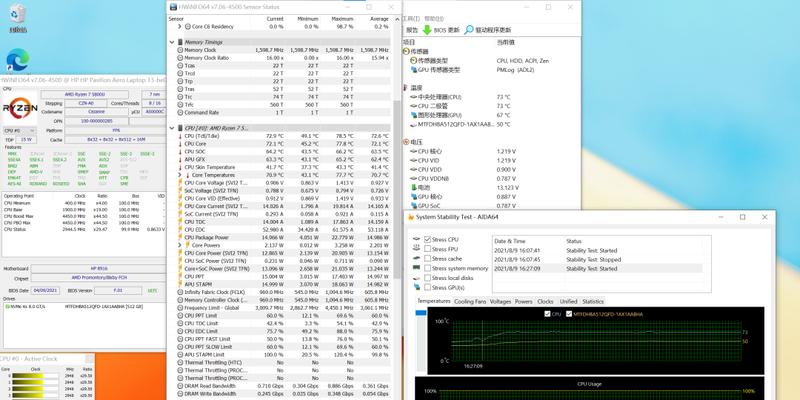Switch to the Cooling Fans tab
This screenshot has width=800, height=400.
coord(470,302)
